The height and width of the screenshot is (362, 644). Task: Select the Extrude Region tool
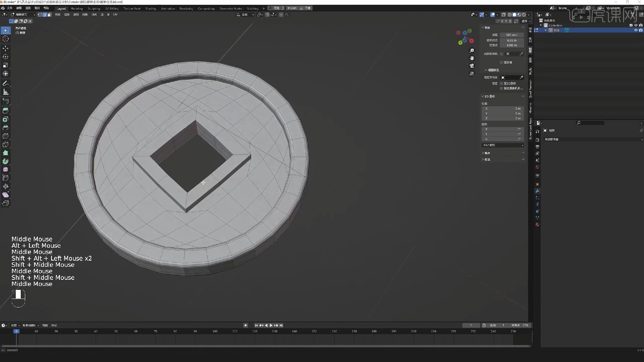pos(5,111)
